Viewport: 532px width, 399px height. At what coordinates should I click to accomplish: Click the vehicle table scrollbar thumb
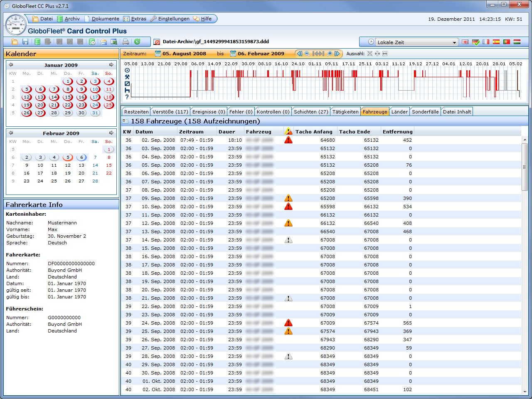point(525,167)
